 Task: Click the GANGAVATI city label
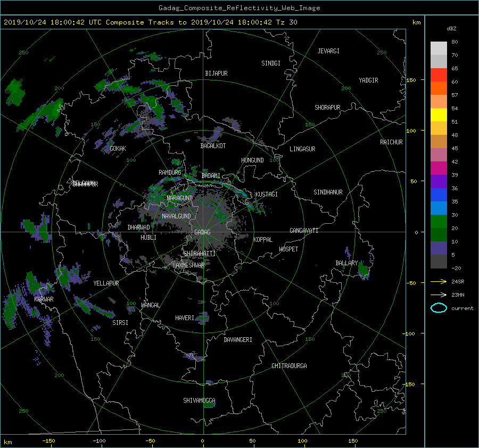pyautogui.click(x=304, y=230)
